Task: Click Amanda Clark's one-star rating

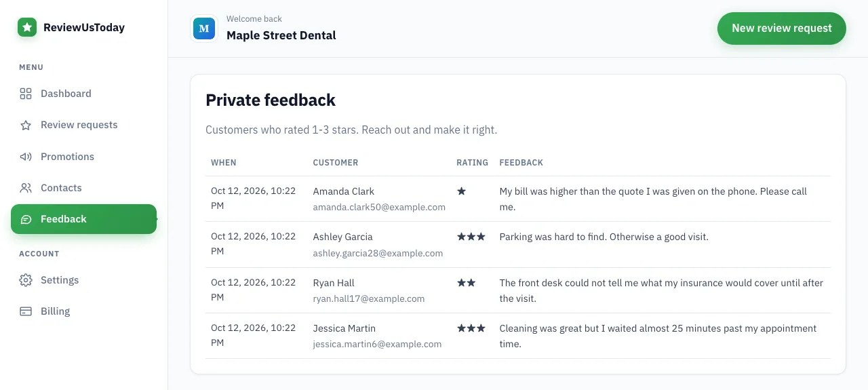Action: (461, 191)
